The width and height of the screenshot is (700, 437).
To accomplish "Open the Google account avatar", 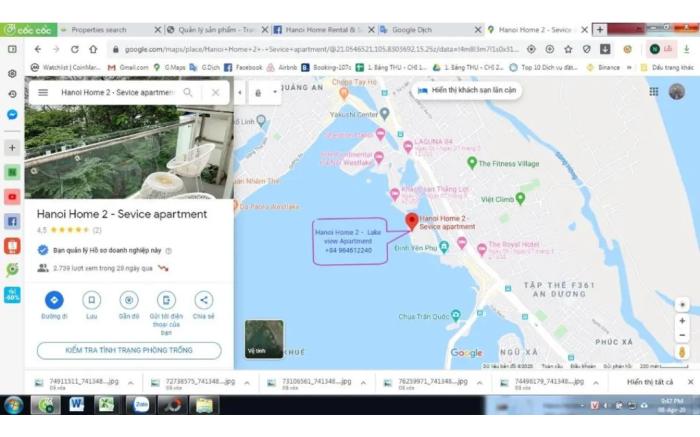I will [677, 92].
